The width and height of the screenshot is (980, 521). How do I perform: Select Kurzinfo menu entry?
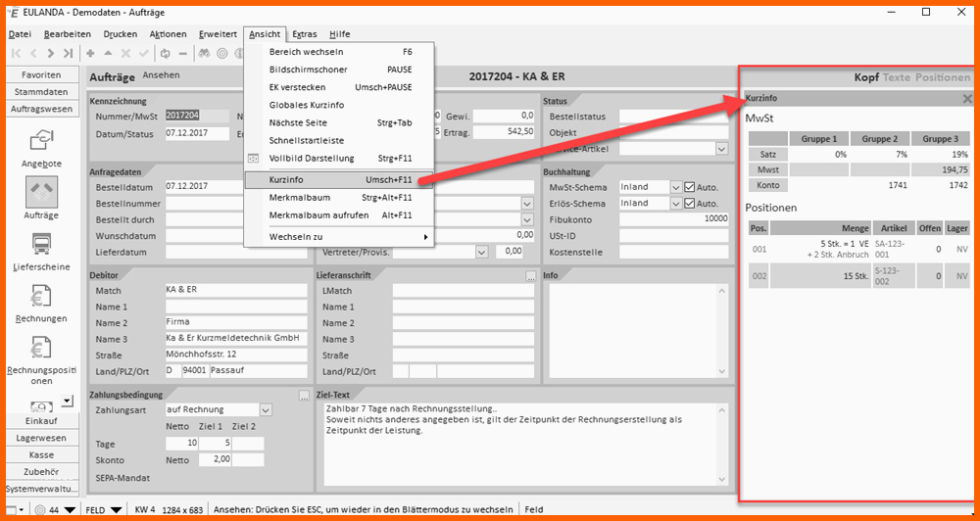tap(339, 180)
